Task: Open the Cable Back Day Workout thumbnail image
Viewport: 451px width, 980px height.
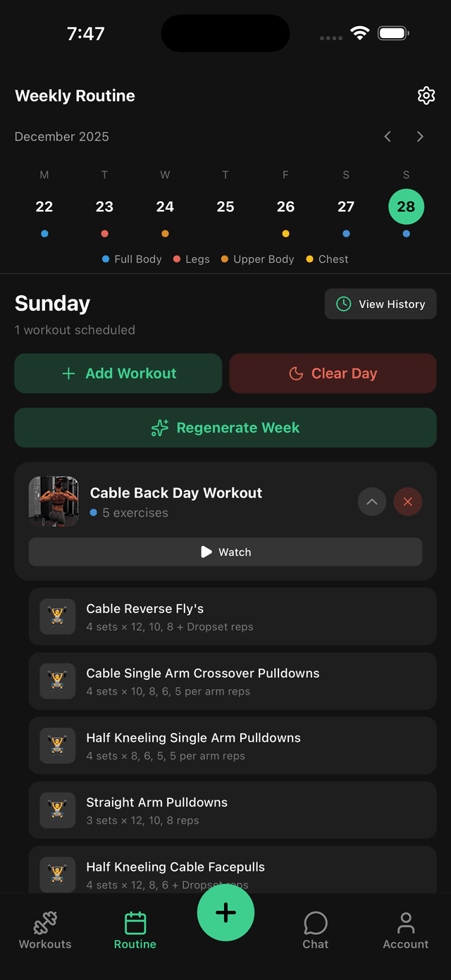Action: coord(54,502)
